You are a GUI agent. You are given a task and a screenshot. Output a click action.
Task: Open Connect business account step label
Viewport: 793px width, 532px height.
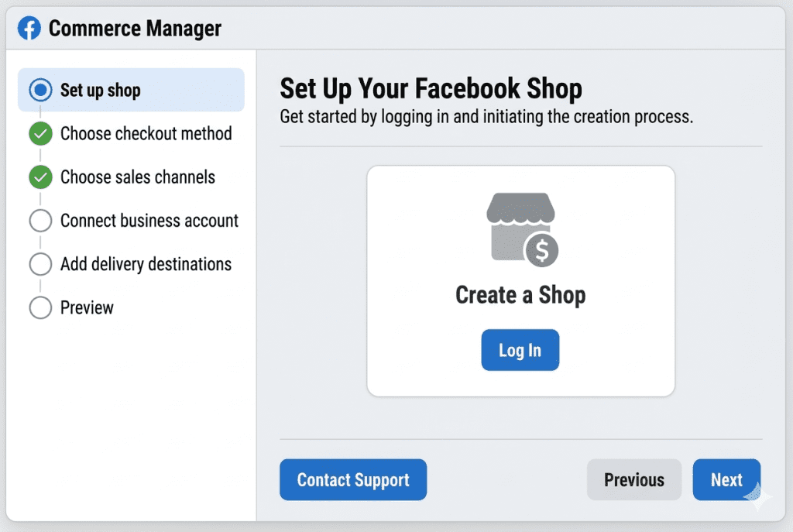tap(149, 221)
